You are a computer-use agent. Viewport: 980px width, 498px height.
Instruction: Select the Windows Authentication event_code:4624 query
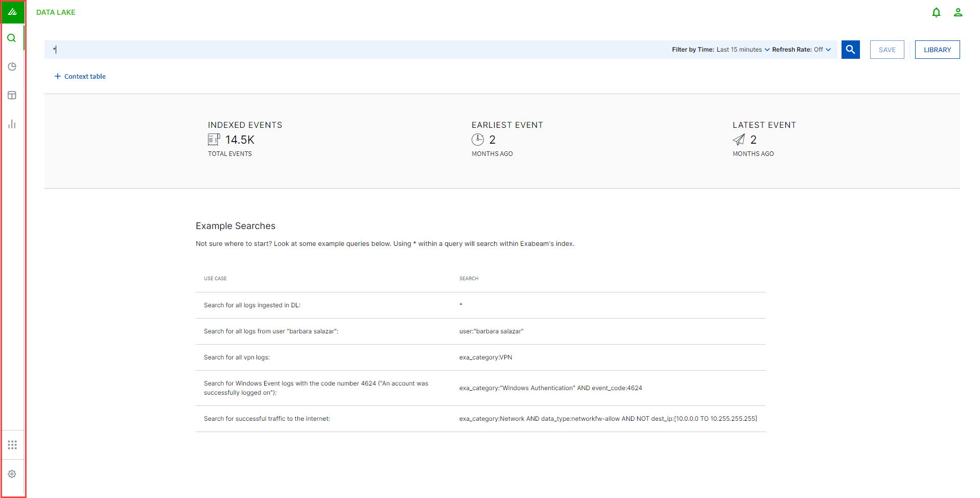pyautogui.click(x=551, y=388)
